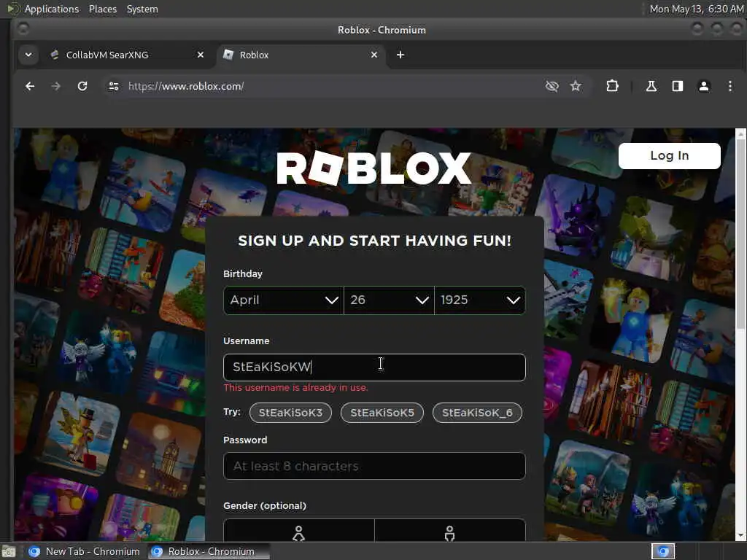This screenshot has width=747, height=560.
Task: Open the birthday day dropdown showing 26
Action: pyautogui.click(x=390, y=300)
